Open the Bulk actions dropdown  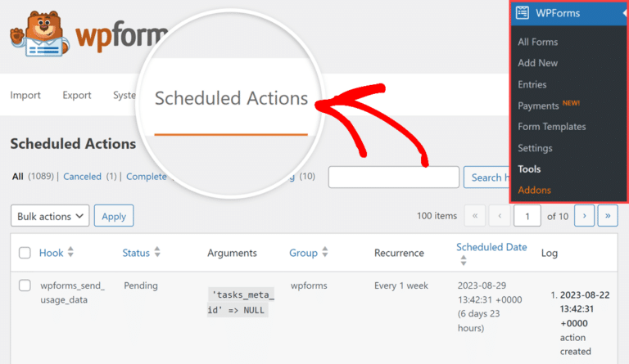[x=50, y=216]
